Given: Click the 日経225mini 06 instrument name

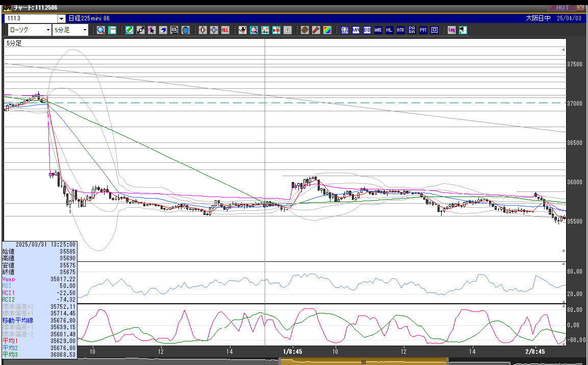Looking at the screenshot, I should [x=89, y=18].
